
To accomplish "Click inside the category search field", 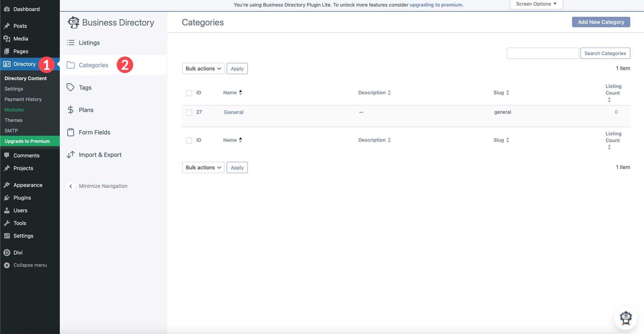I will pyautogui.click(x=542, y=53).
